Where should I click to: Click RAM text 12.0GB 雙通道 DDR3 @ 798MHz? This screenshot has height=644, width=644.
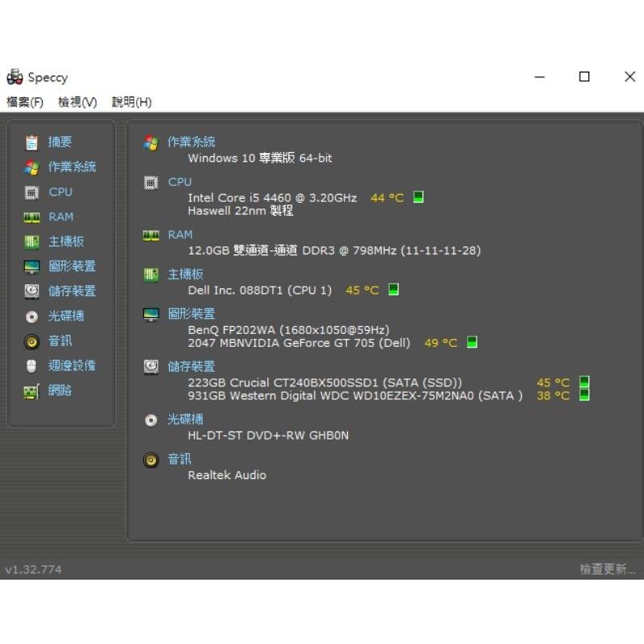point(334,250)
